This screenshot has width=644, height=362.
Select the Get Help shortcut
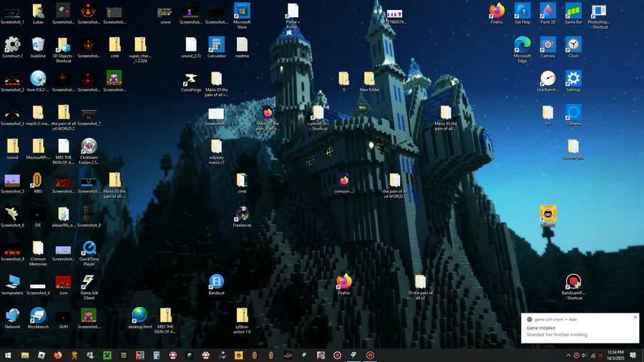[x=522, y=13]
